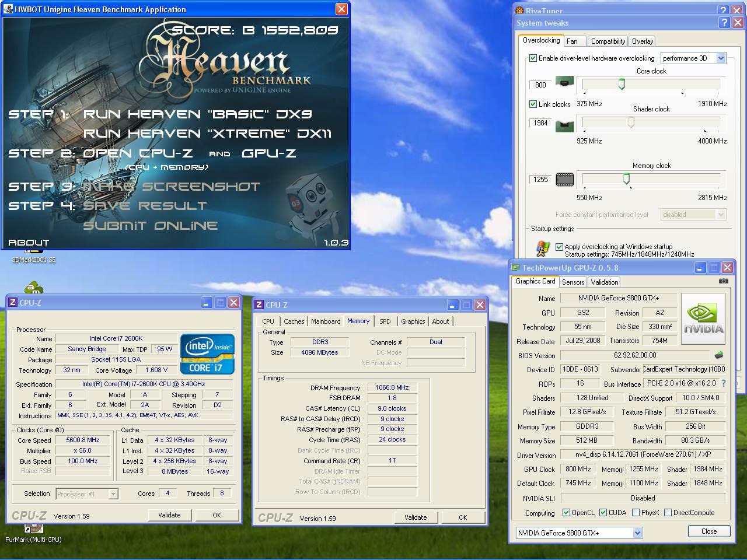Viewport: 747px width, 560px height.
Task: Click the GPU-Z screenshot camera icon
Action: pos(724,281)
